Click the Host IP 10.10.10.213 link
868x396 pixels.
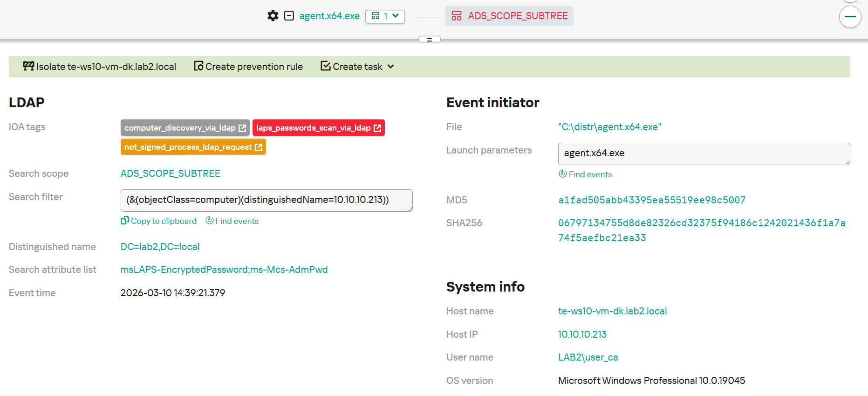point(582,334)
